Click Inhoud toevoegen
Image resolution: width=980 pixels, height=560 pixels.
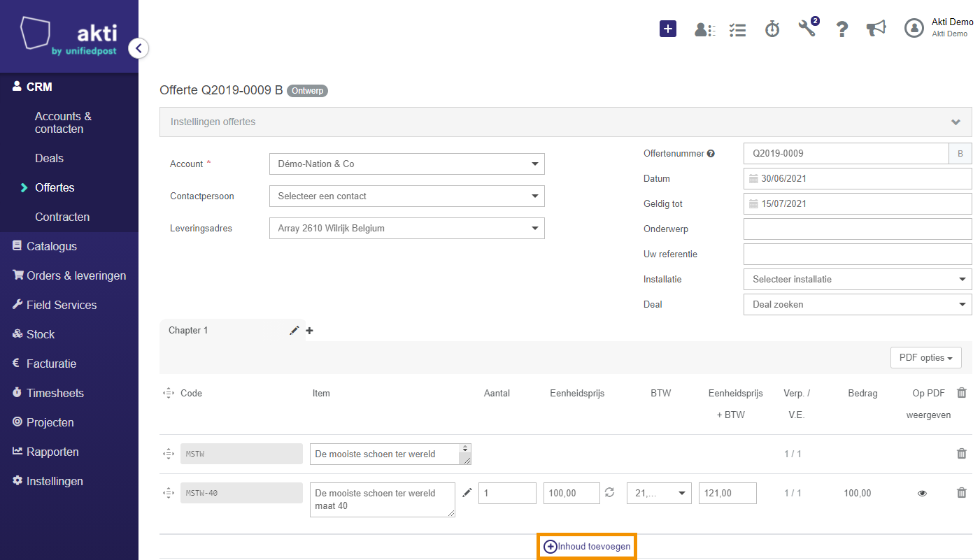587,547
